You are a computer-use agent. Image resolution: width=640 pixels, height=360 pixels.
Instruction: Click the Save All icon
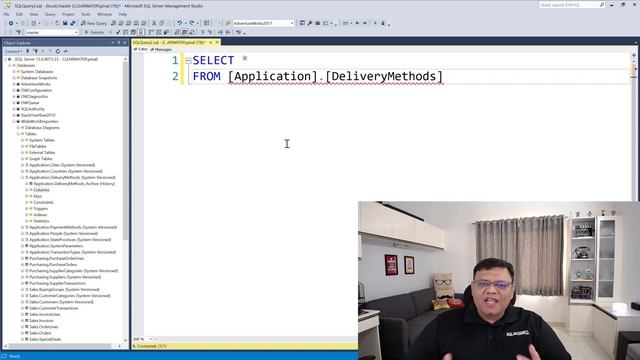(73, 23)
